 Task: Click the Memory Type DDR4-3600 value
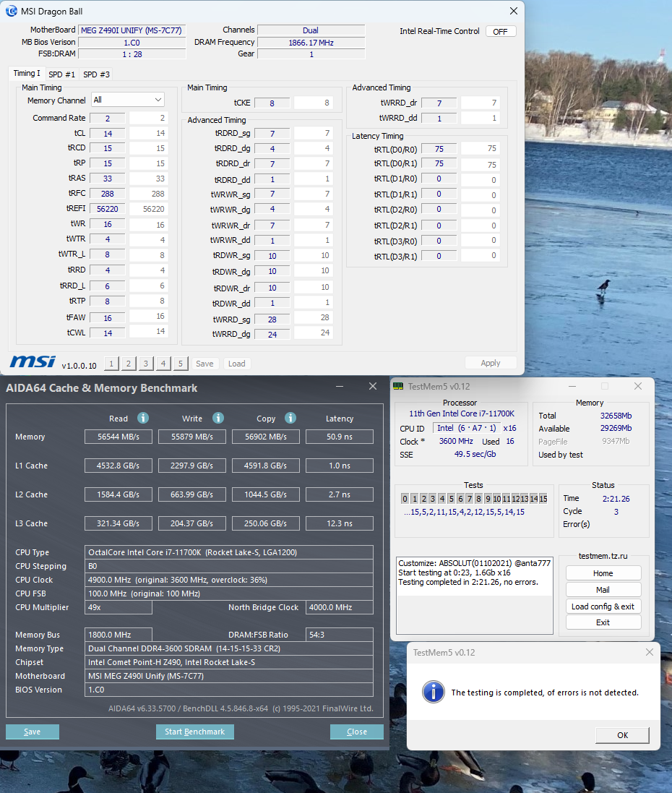[x=228, y=648]
